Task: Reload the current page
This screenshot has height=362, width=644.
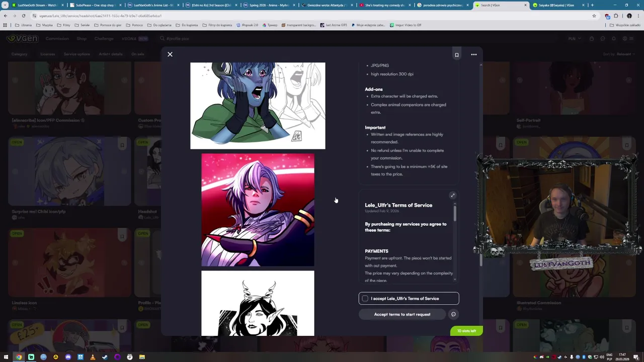Action: pyautogui.click(x=23, y=16)
